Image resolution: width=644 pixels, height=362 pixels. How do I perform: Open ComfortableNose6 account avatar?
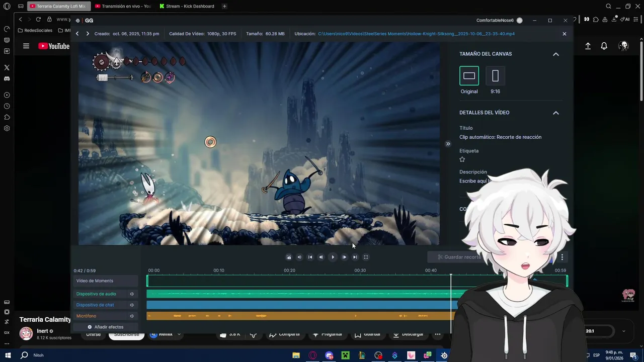pyautogui.click(x=519, y=21)
